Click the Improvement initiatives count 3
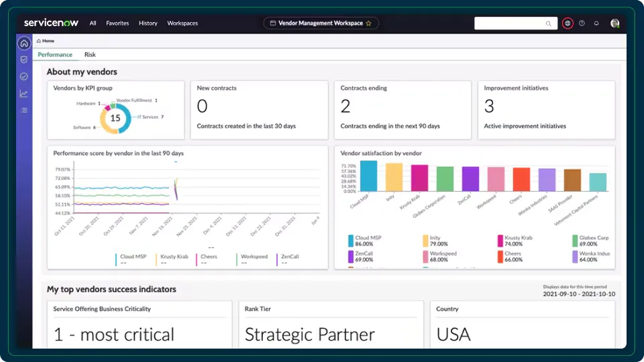This screenshot has height=362, width=644. 489,107
